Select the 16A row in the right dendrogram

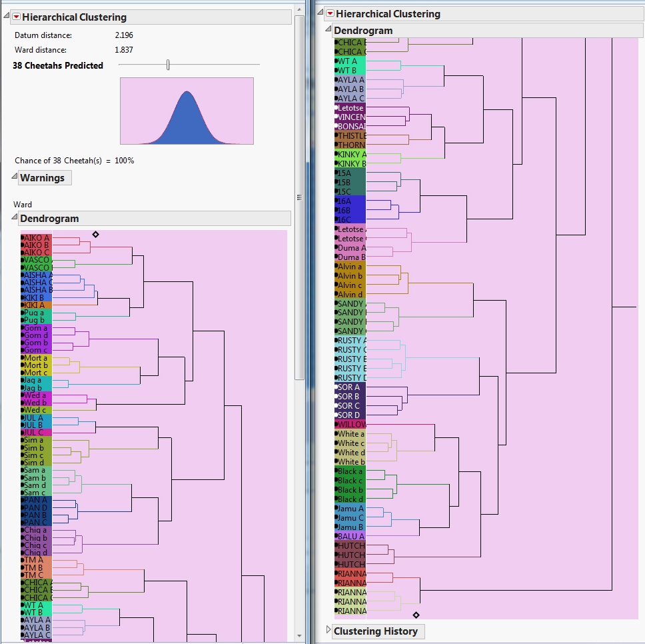(350, 201)
